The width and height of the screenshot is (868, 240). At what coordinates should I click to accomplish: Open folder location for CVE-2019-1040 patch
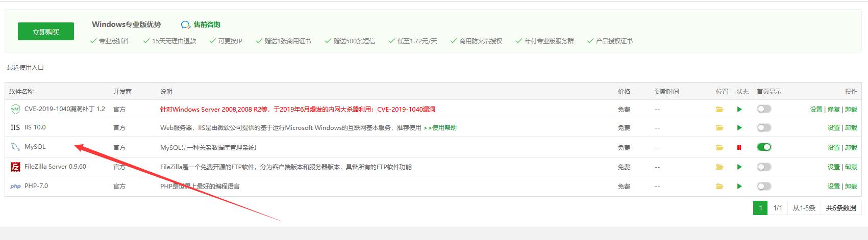pos(720,109)
